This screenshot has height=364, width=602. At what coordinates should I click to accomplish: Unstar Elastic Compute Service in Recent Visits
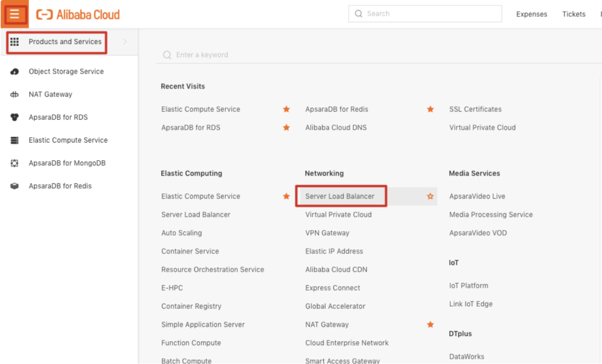tap(286, 109)
